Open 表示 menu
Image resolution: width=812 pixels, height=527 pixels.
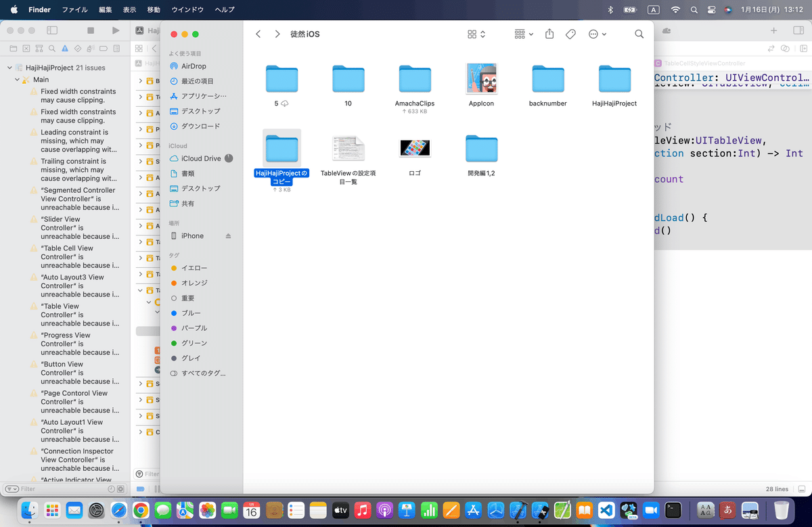129,9
